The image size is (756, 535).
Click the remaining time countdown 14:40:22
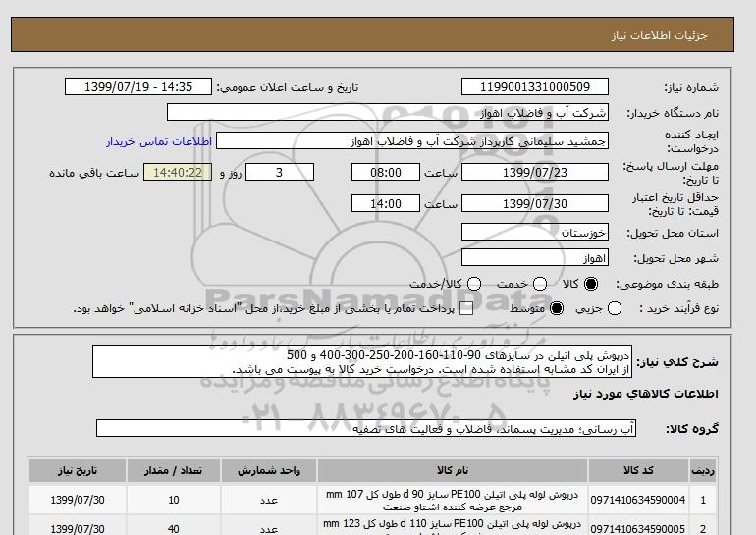pos(178,172)
